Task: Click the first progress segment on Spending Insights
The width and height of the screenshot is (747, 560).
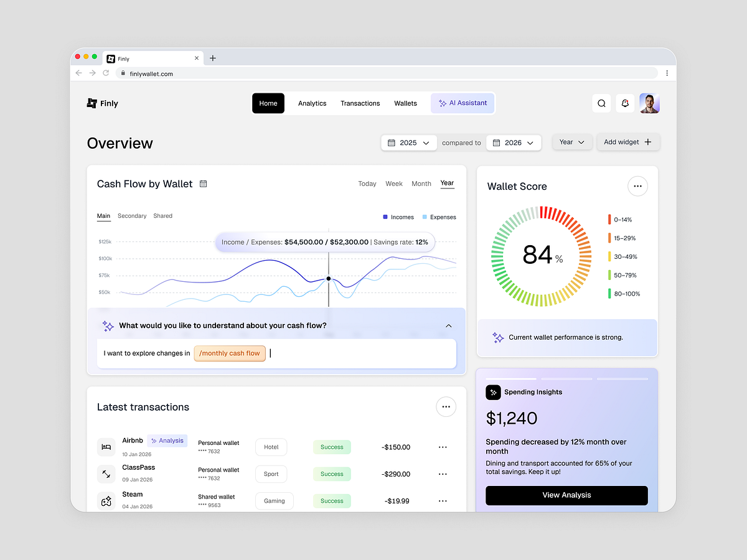Action: tap(511, 378)
